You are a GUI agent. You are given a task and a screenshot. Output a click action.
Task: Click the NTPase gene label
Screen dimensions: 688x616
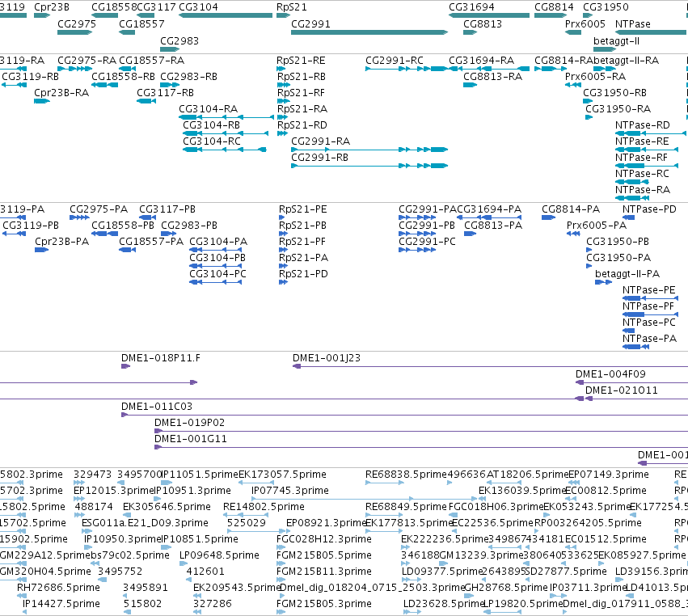click(x=633, y=23)
